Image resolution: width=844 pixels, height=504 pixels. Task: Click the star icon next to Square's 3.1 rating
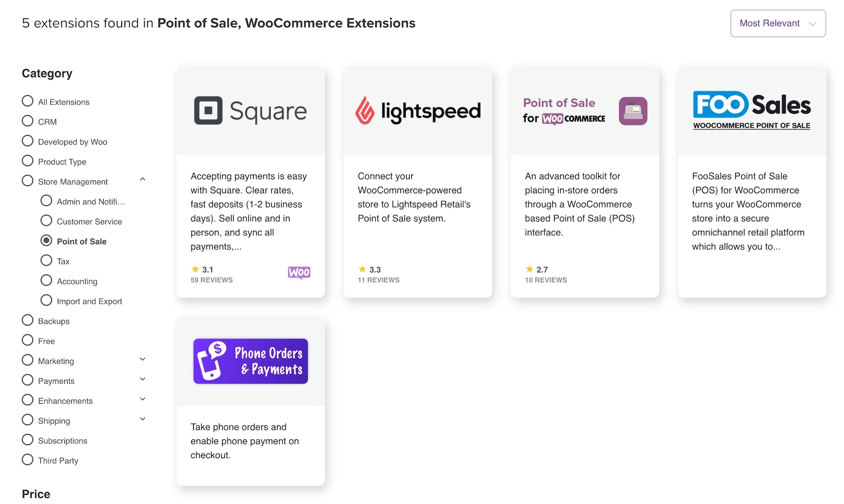pyautogui.click(x=194, y=269)
